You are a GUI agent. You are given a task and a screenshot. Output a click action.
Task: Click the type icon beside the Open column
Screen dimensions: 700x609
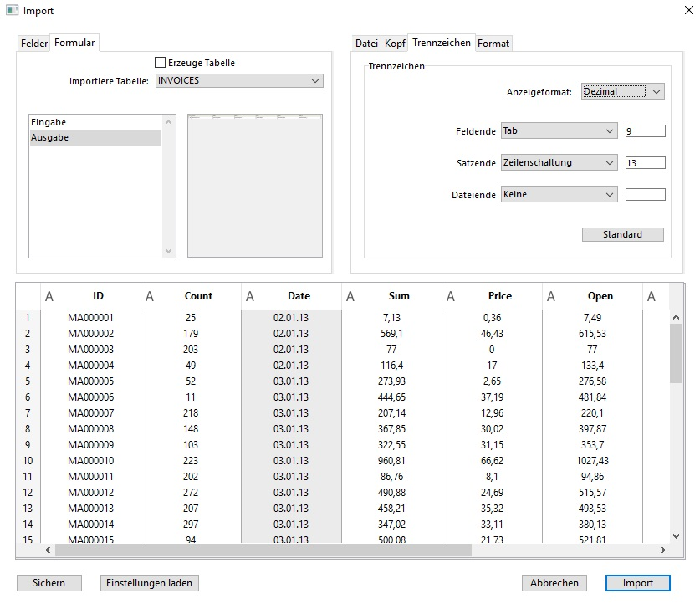point(551,296)
